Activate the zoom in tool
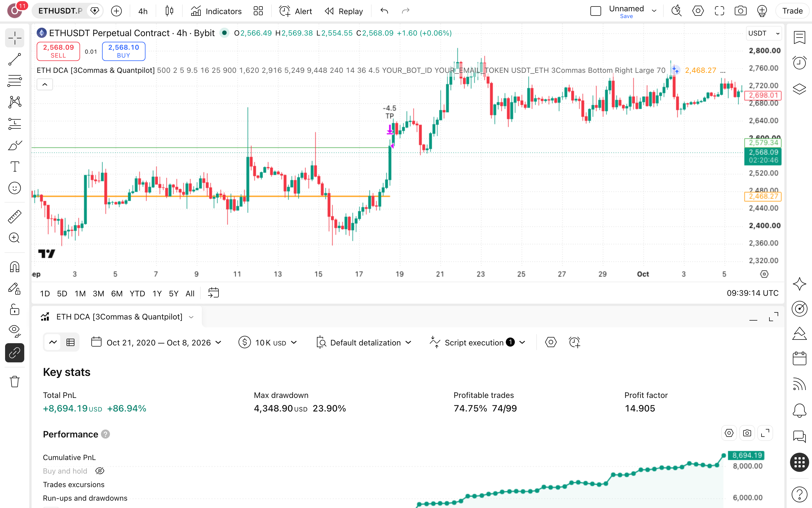 (15, 238)
